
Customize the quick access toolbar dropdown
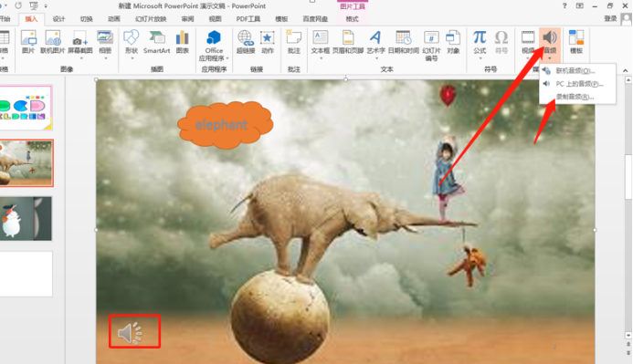click(46, 5)
